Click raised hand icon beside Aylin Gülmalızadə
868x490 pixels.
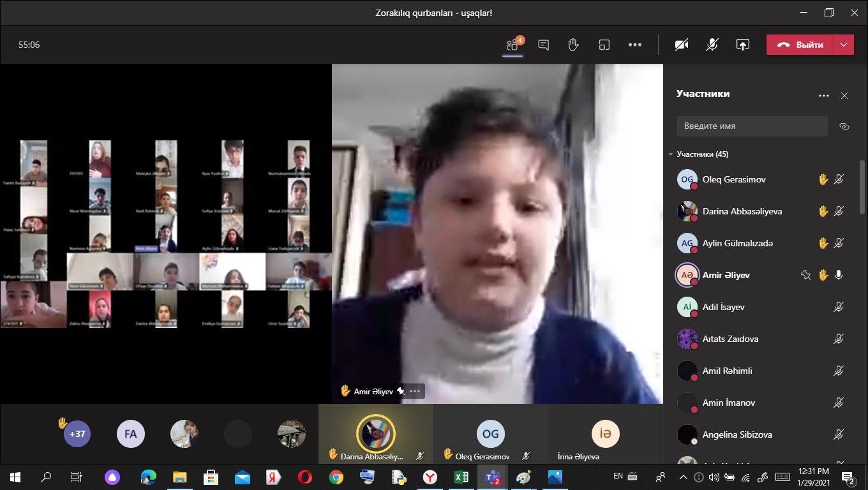pos(823,243)
